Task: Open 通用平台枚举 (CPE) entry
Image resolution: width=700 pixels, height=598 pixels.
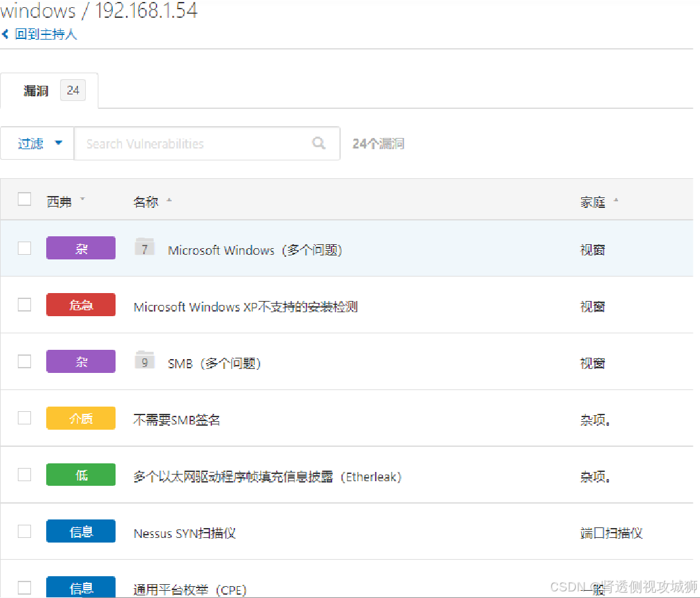Action: (190, 589)
